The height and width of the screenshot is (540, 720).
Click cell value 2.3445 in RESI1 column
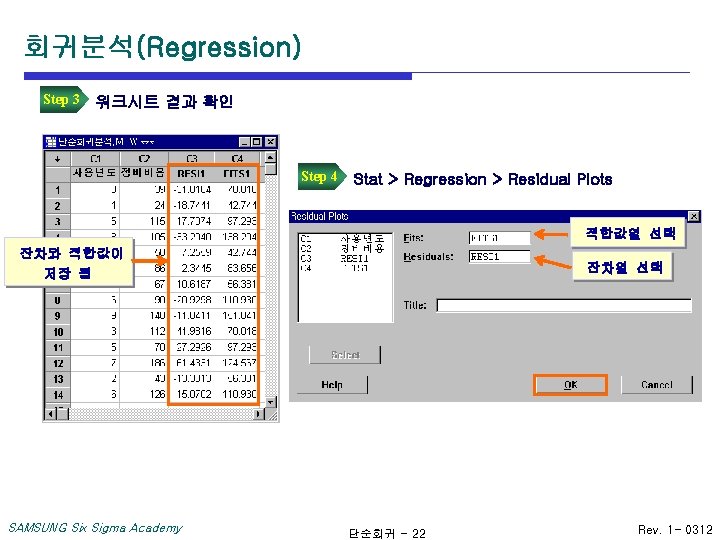click(191, 268)
